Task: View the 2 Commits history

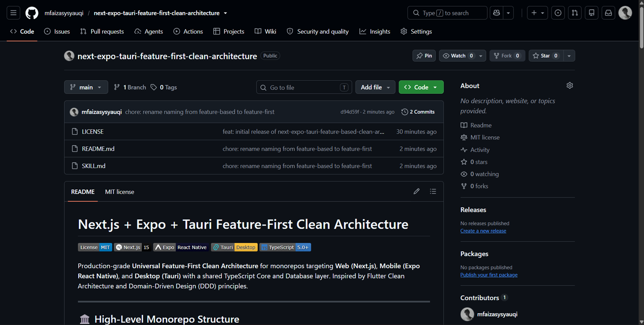Action: click(418, 112)
